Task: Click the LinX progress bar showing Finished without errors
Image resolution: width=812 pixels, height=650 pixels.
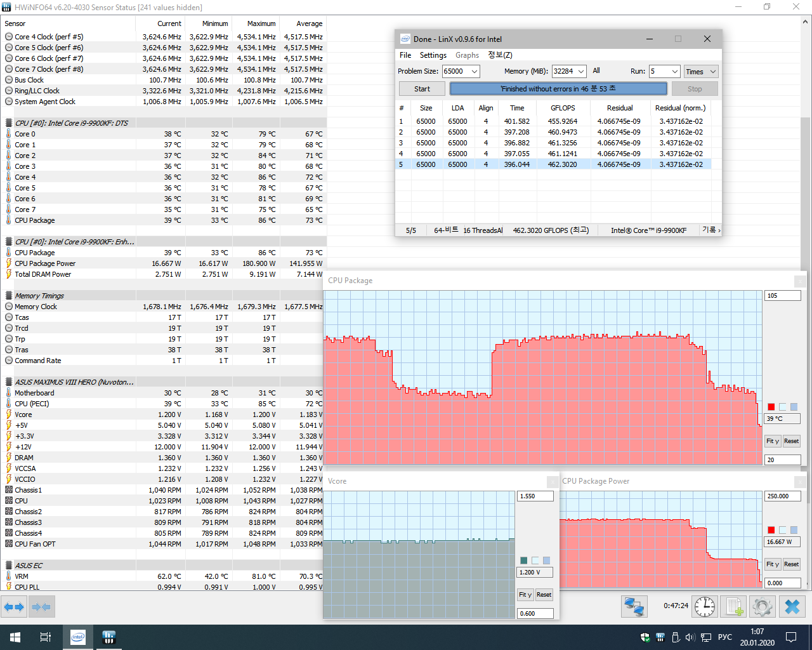Action: tap(558, 89)
